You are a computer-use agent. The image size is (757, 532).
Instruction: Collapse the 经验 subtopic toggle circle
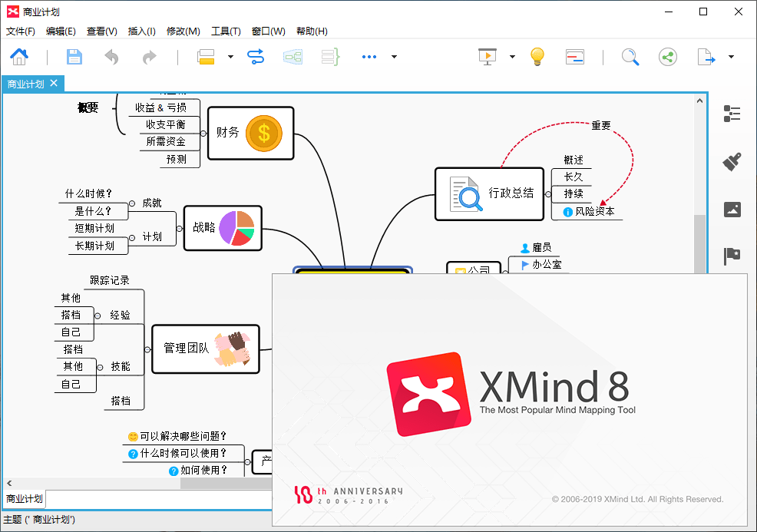coord(98,316)
